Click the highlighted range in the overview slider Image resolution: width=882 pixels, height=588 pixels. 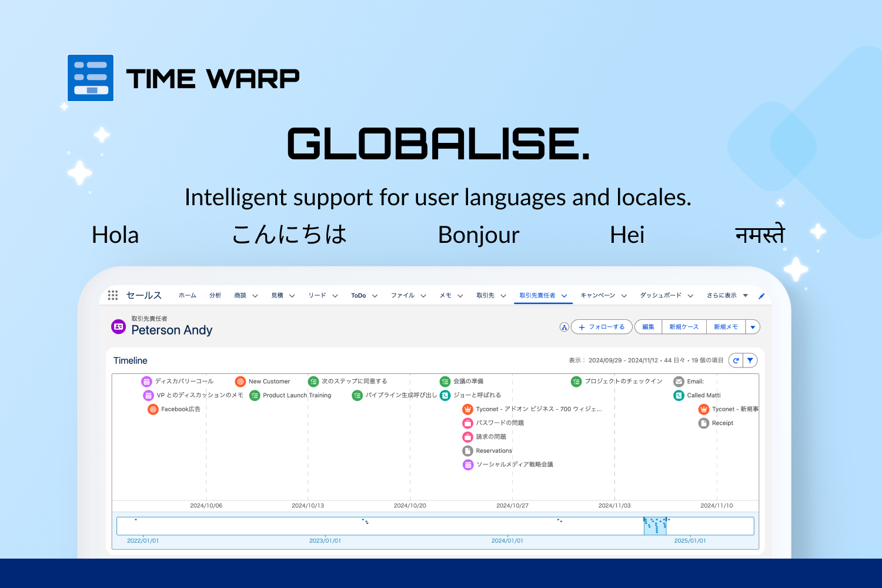pos(655,526)
